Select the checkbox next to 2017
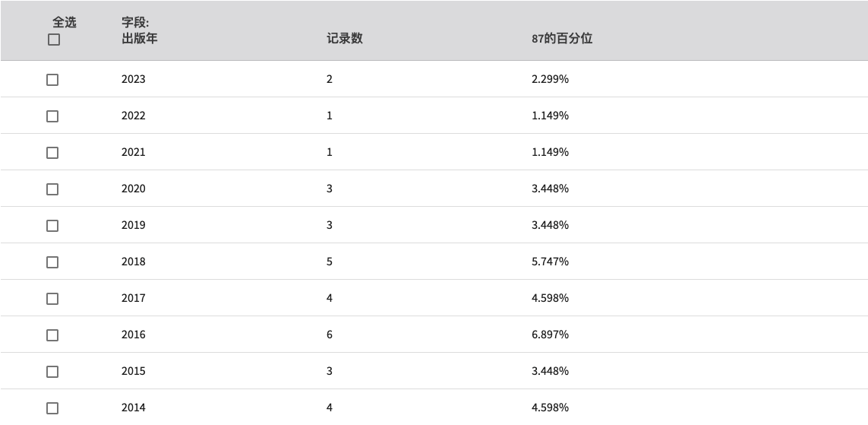 tap(52, 299)
